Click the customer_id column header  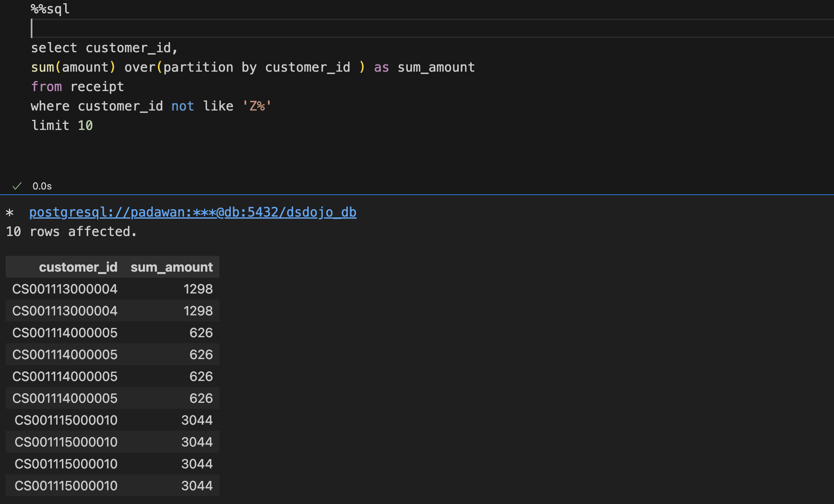[x=78, y=267]
